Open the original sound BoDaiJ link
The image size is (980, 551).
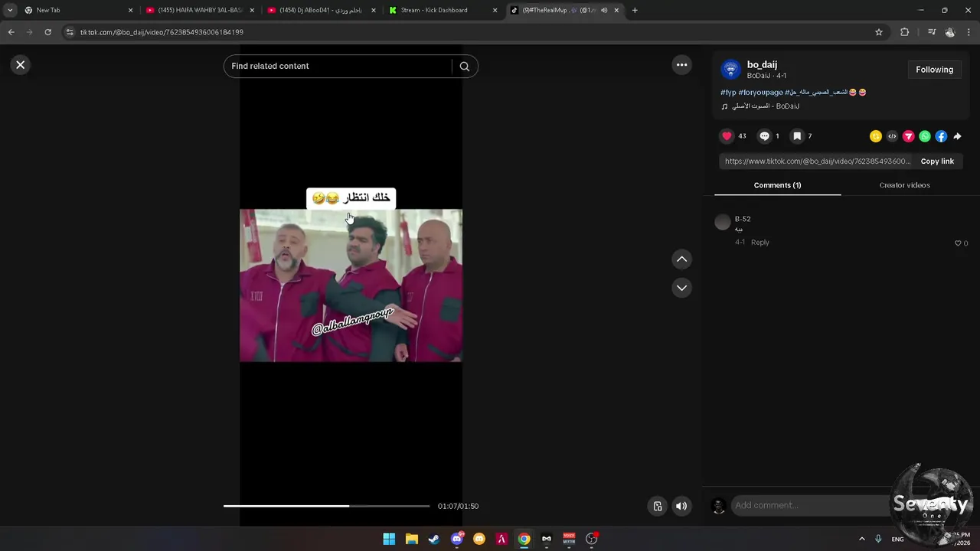[x=764, y=106]
